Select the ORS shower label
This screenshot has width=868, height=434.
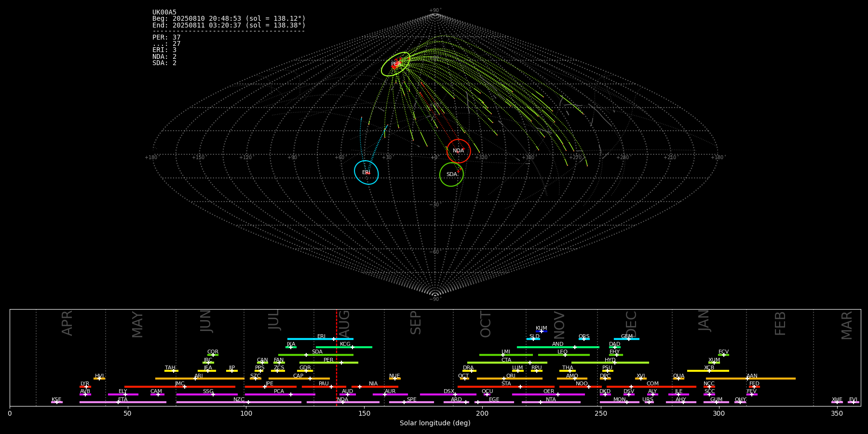point(584,337)
